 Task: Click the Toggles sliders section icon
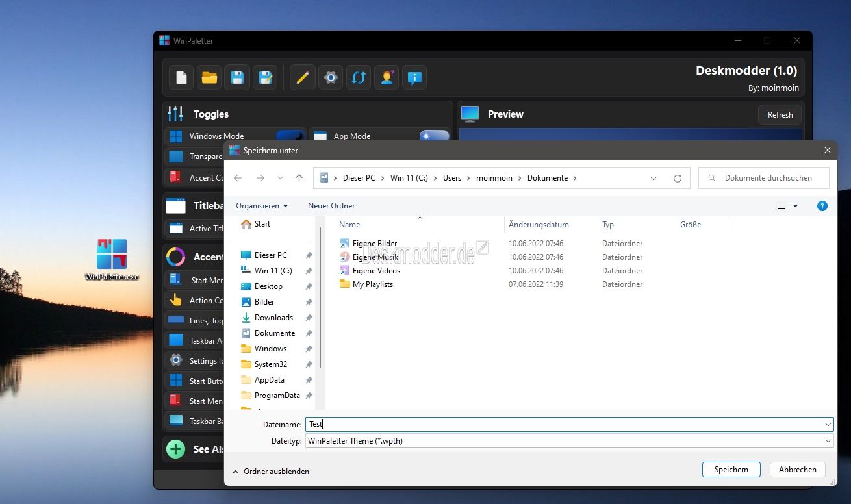pyautogui.click(x=175, y=114)
